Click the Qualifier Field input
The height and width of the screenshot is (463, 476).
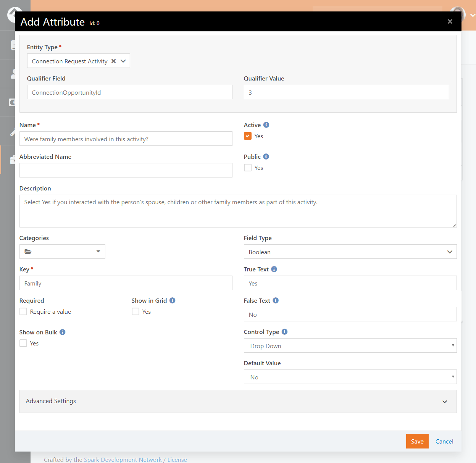(x=130, y=92)
